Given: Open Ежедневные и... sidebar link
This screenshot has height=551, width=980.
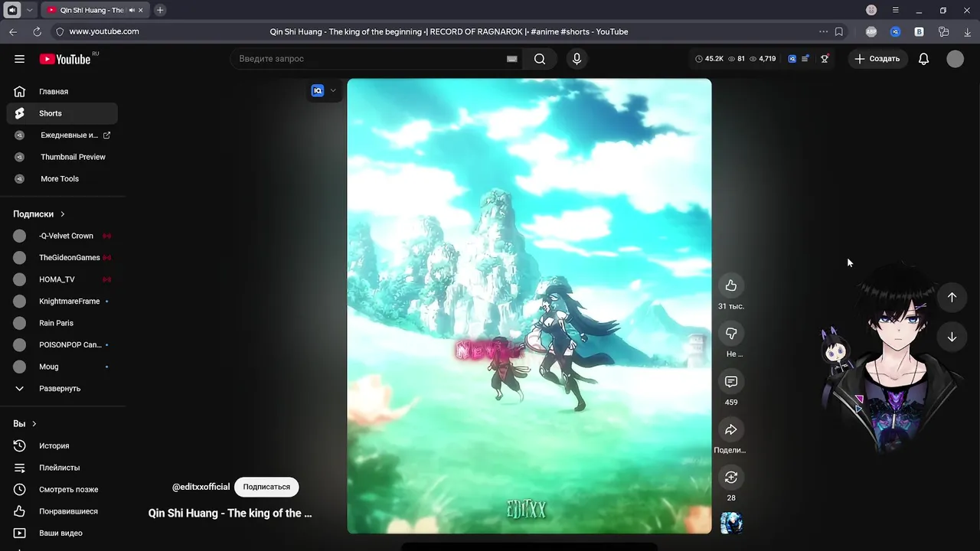Looking at the screenshot, I should [61, 135].
